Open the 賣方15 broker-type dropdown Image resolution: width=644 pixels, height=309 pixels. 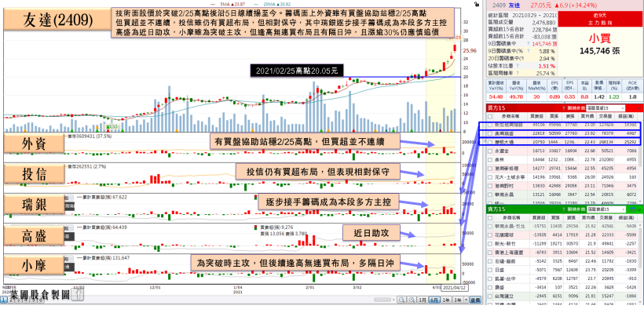[x=606, y=209]
